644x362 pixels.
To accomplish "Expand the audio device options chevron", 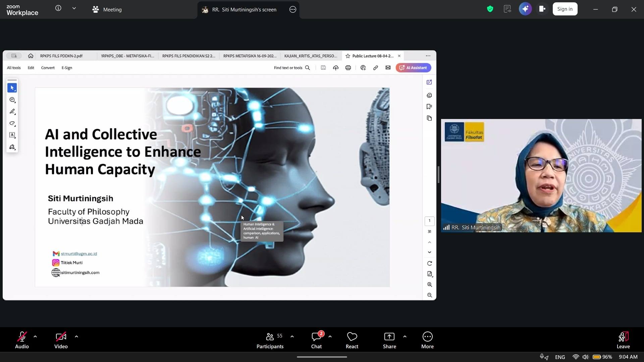I will click(35, 337).
